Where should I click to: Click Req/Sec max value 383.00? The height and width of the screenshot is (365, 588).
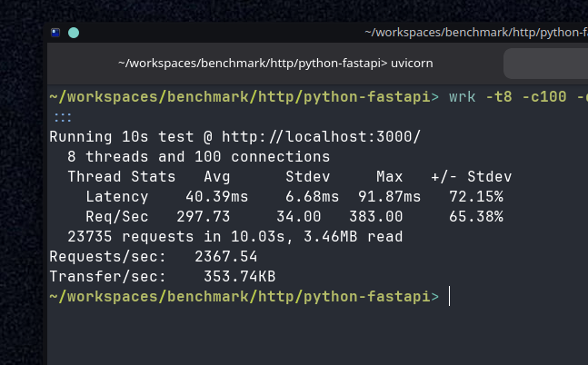[x=375, y=217]
